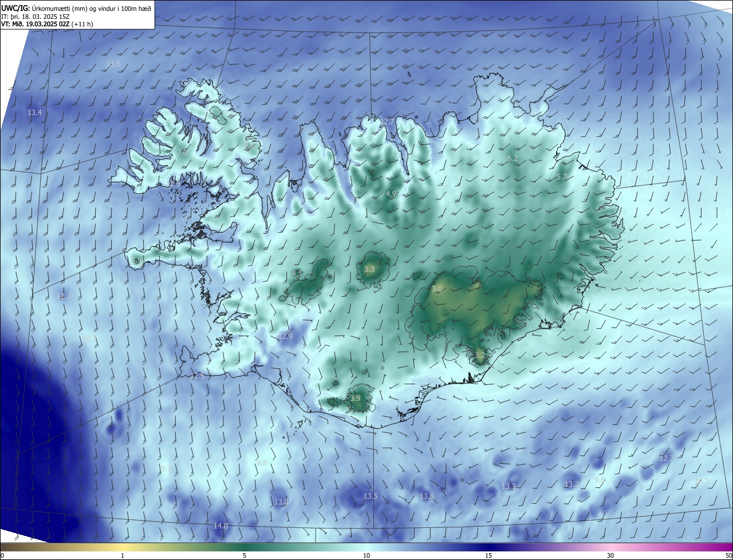733x560 pixels.
Task: Click the 13.6 value south of Iceland
Action: tap(427, 496)
